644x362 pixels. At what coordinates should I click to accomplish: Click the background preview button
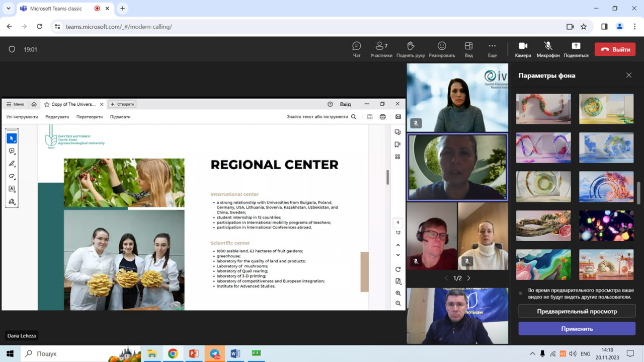[577, 311]
